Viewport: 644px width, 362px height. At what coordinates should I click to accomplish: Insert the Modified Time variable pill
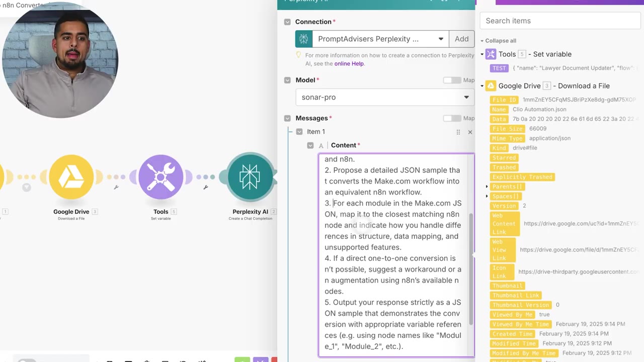click(x=514, y=343)
